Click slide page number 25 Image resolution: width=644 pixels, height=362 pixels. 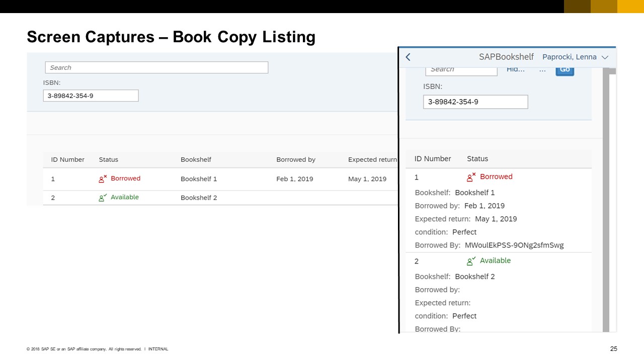tap(613, 349)
